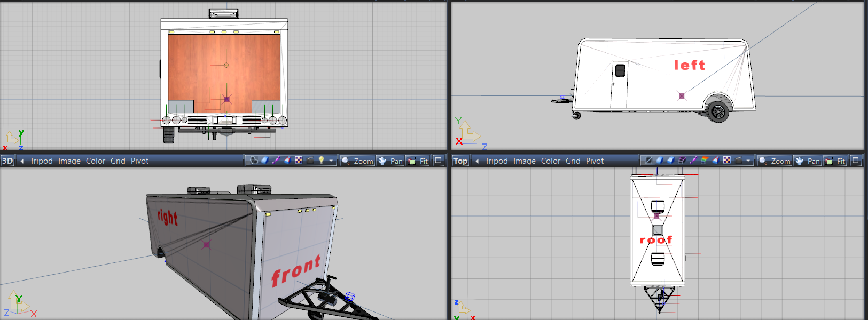The height and width of the screenshot is (320, 868).
Task: Maximize the Top viewport pane
Action: tap(855, 161)
